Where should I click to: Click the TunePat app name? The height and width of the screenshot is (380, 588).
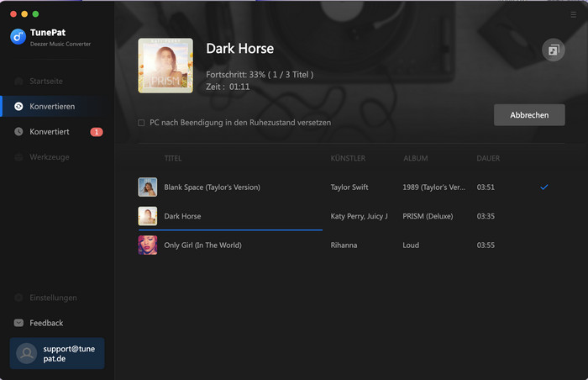click(x=48, y=33)
